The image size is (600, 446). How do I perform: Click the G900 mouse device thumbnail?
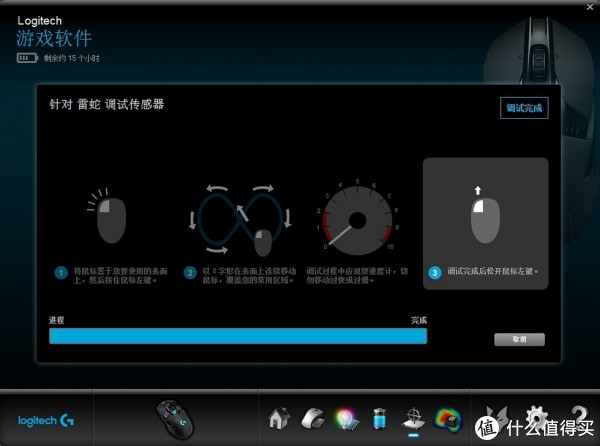(x=175, y=419)
